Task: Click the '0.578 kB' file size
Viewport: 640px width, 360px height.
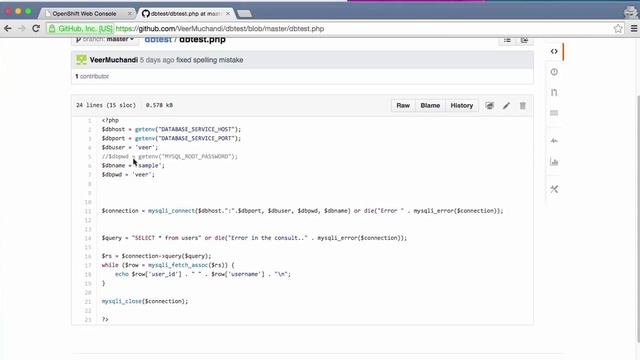Action: pyautogui.click(x=159, y=105)
